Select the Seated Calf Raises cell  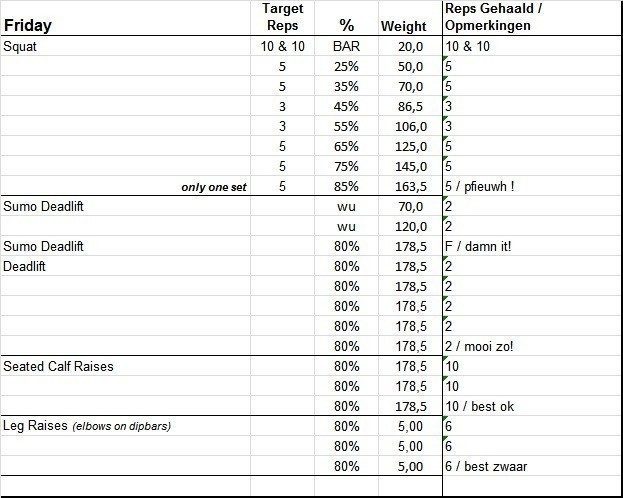(58, 366)
